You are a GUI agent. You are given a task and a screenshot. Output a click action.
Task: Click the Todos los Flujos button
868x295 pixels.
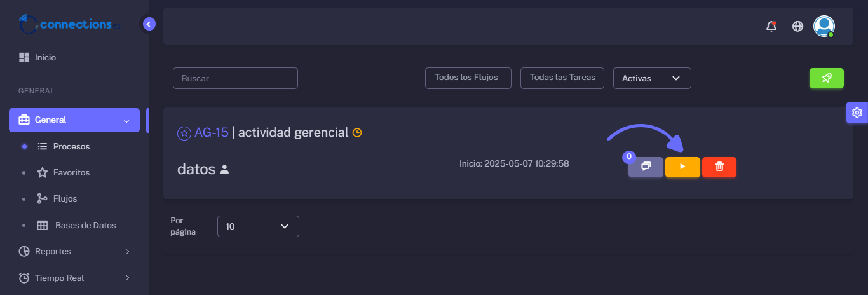coord(468,78)
